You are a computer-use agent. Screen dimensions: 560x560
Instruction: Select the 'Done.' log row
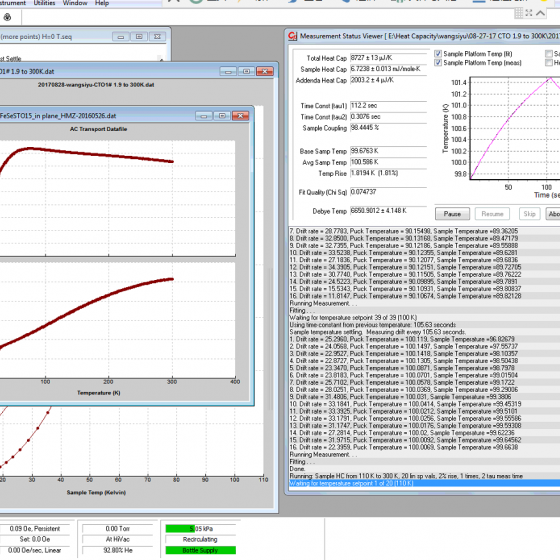point(424,469)
